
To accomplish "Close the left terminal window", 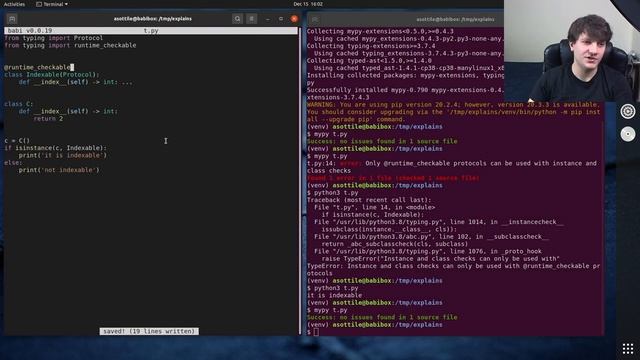I will point(294,19).
